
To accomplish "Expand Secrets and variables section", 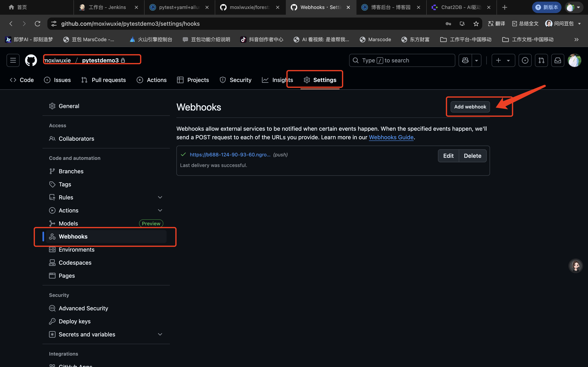I will (x=160, y=334).
